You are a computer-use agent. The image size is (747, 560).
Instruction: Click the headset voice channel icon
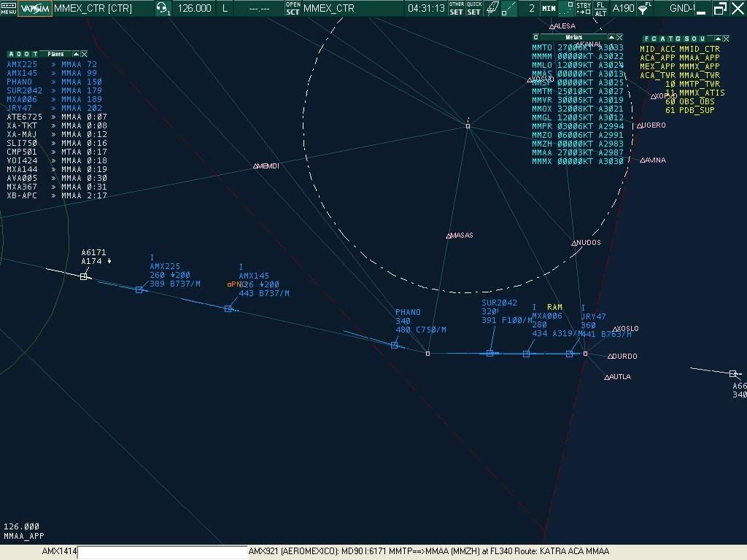click(163, 9)
